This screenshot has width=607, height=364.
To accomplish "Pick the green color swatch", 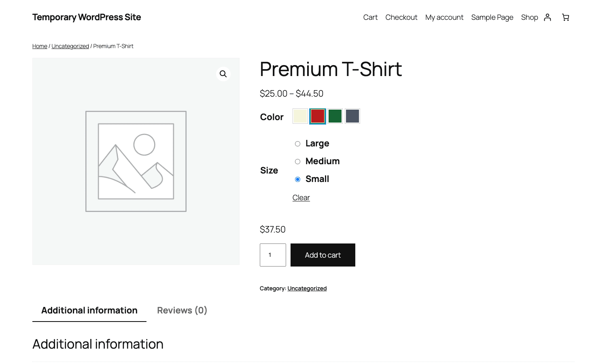I will 335,116.
